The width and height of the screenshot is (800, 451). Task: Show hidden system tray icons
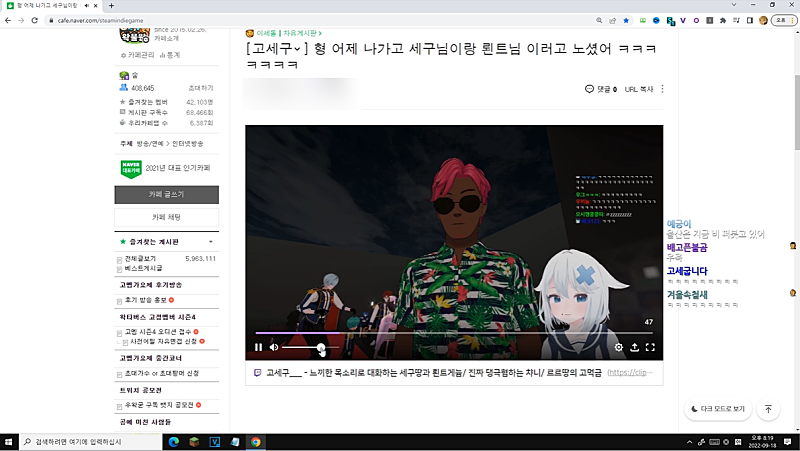click(689, 442)
